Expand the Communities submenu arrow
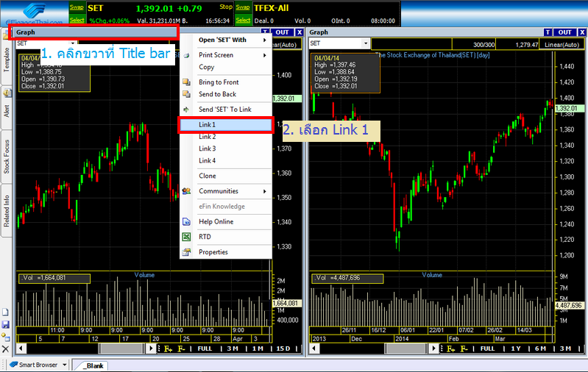The height and width of the screenshot is (372, 588). [265, 191]
